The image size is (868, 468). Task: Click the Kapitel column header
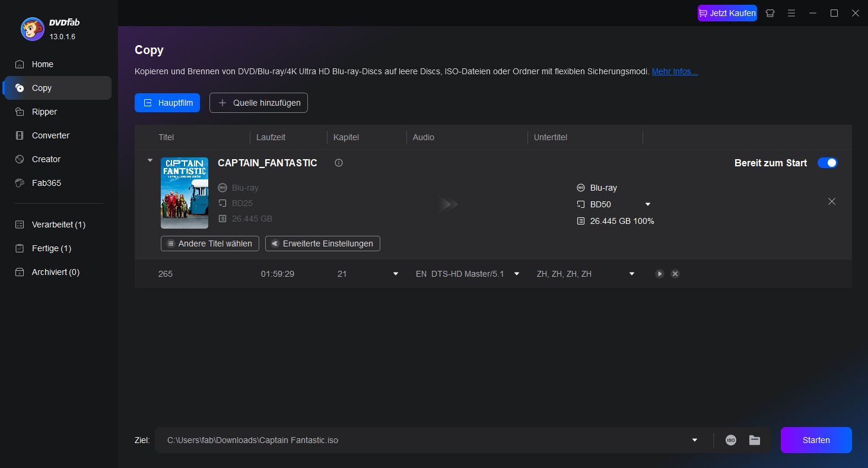click(x=346, y=137)
